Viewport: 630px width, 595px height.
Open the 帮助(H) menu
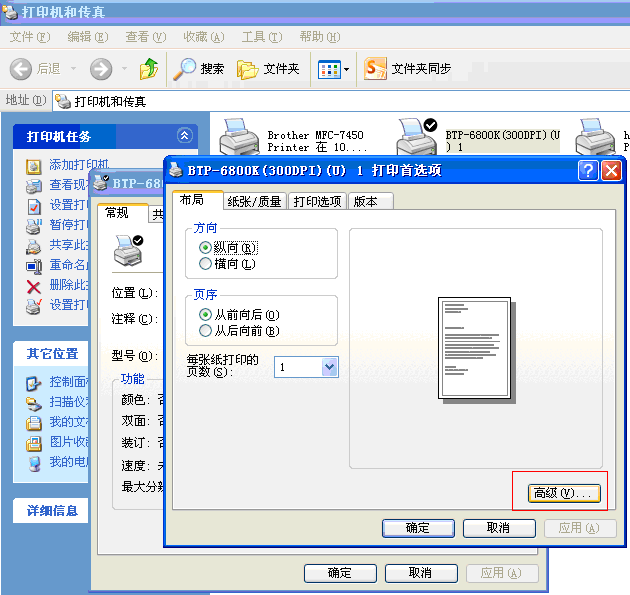click(x=320, y=37)
